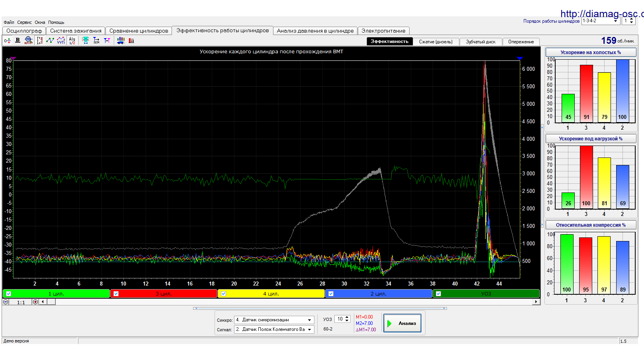This screenshot has width=644, height=346.
Task: Click the 159 об./мин. RPM readout
Action: [617, 41]
